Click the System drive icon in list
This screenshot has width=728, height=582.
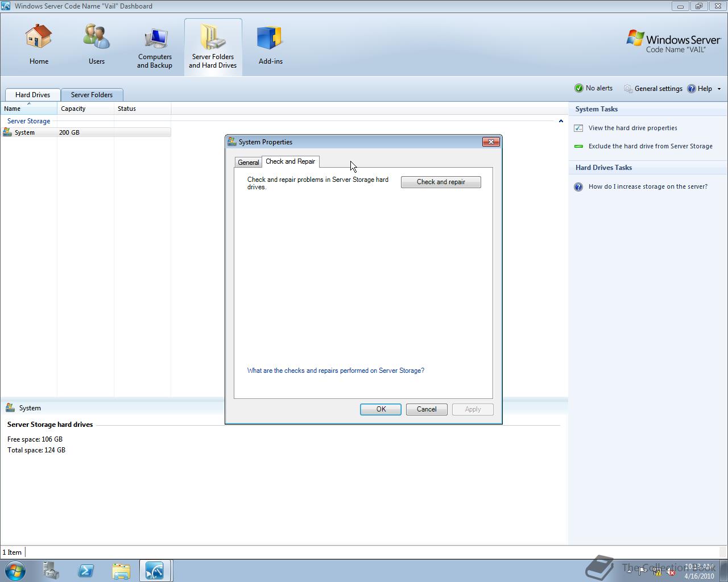tap(7, 132)
